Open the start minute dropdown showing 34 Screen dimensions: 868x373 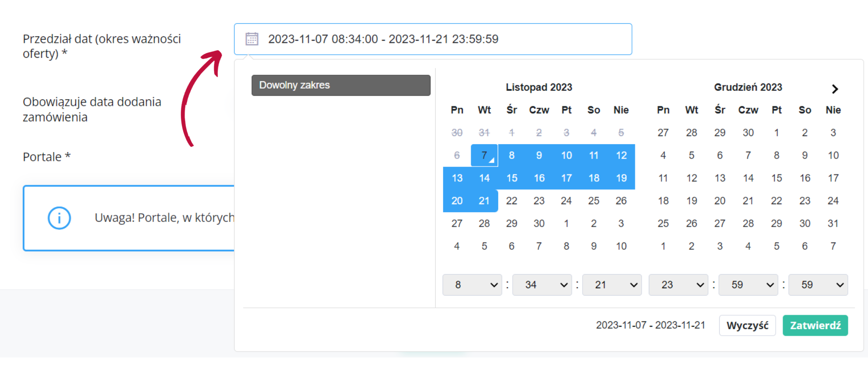[x=542, y=285]
